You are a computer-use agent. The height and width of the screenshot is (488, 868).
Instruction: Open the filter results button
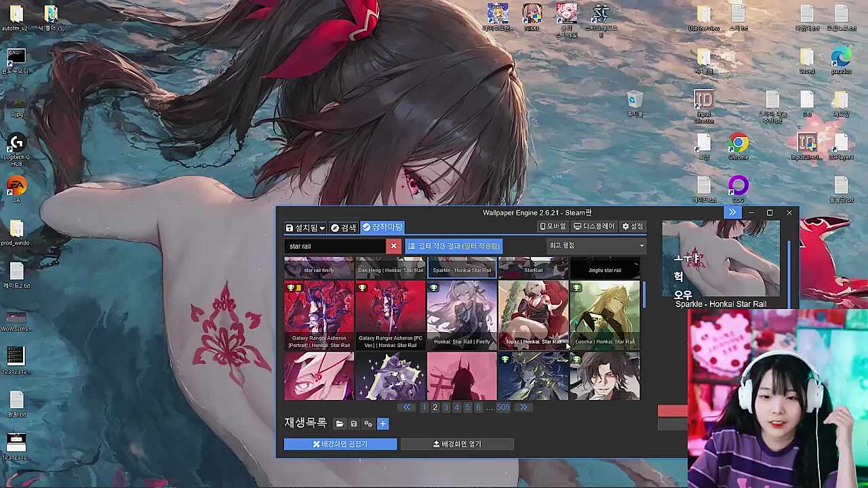[454, 246]
